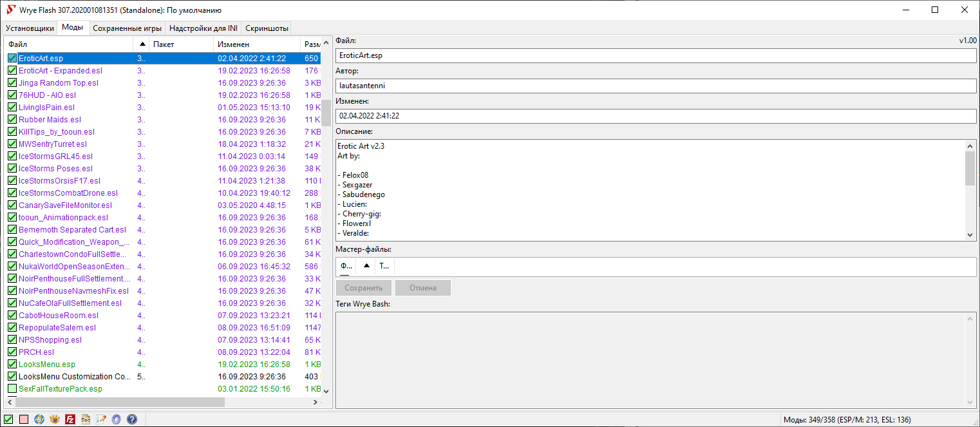Toggle the green checkmark icon in status bar

coord(8,419)
